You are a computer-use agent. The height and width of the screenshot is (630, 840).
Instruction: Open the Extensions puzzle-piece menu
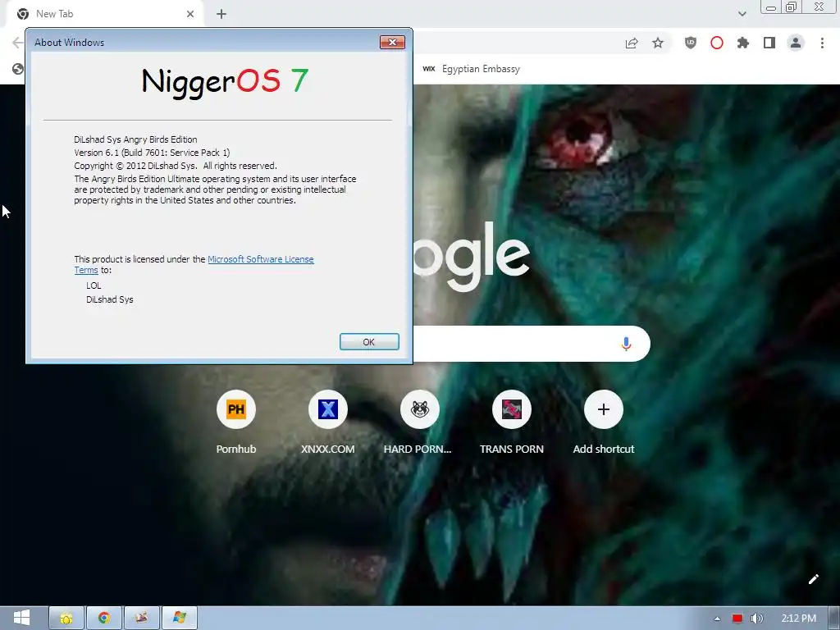tap(743, 43)
